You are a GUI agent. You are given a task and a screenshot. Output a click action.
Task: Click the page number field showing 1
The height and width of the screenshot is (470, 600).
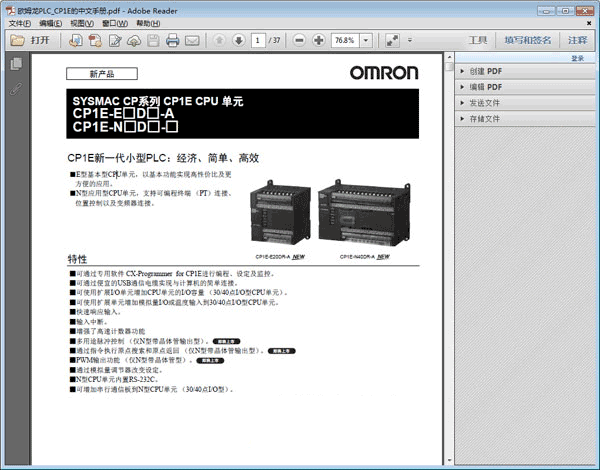258,40
